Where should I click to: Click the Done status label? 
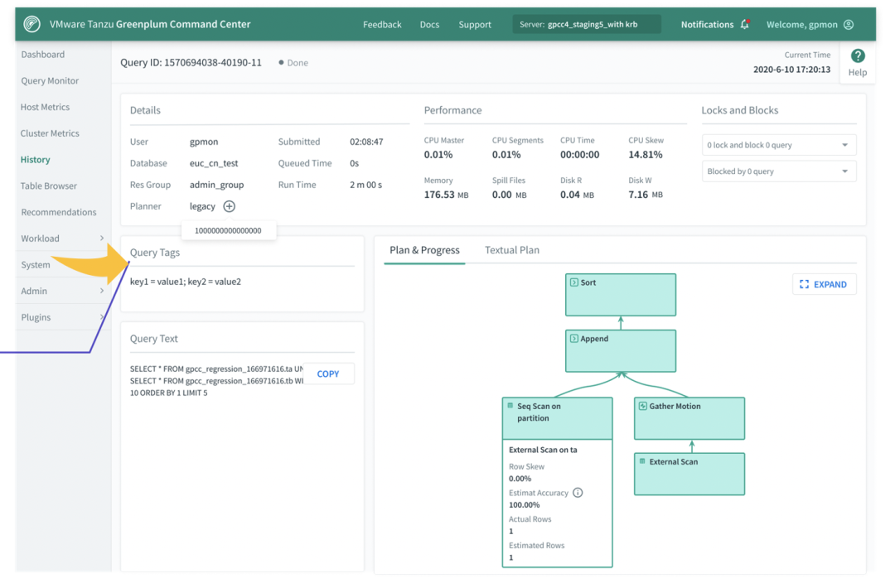click(298, 63)
